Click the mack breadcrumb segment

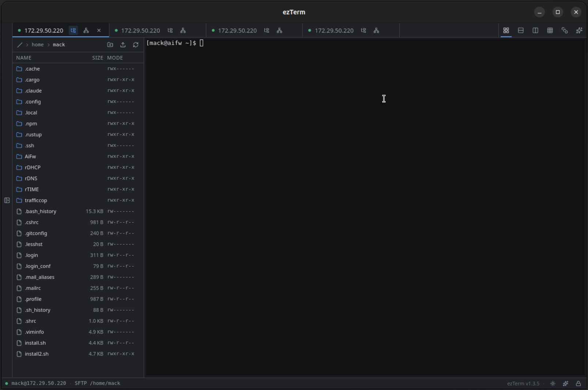click(59, 45)
